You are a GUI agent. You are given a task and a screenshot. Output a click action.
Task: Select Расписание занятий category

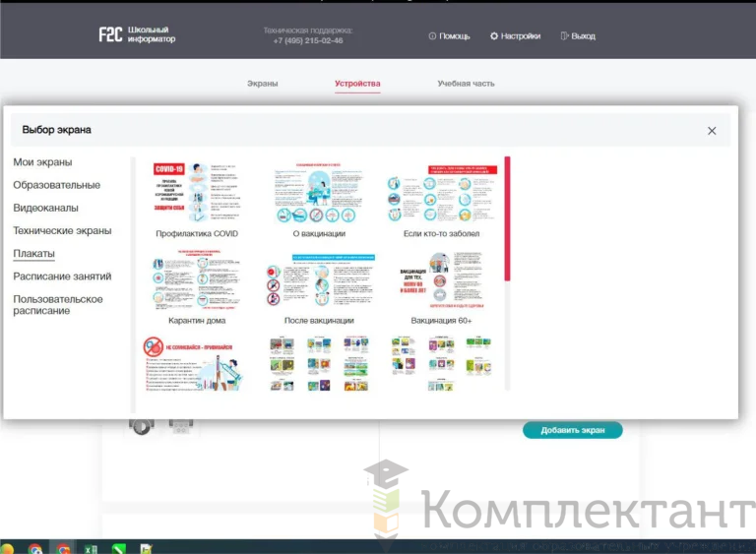click(x=62, y=277)
